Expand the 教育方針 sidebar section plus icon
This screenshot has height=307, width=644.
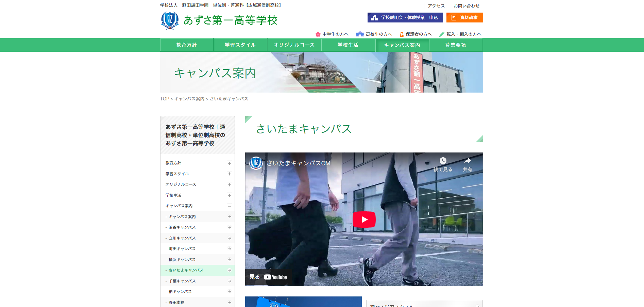[230, 163]
